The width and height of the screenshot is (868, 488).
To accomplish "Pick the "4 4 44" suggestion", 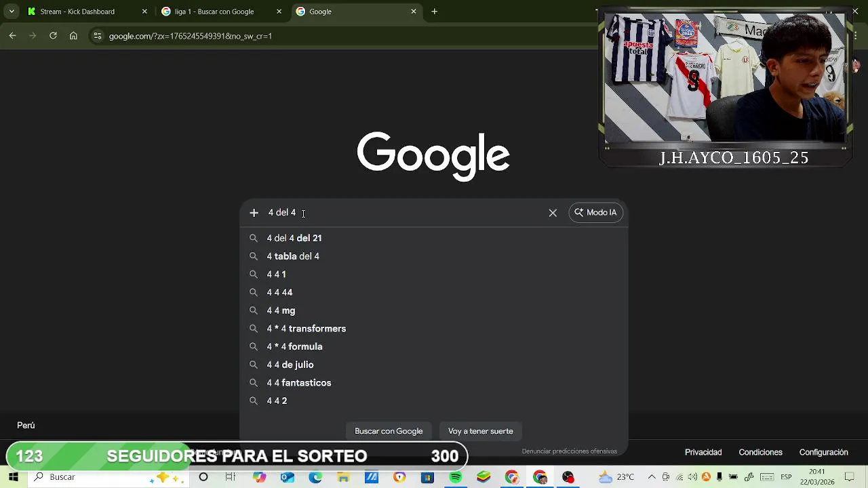I will 434,292.
